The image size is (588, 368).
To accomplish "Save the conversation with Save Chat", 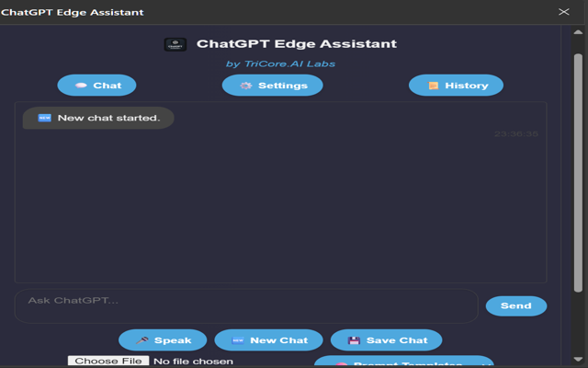I will pyautogui.click(x=386, y=339).
